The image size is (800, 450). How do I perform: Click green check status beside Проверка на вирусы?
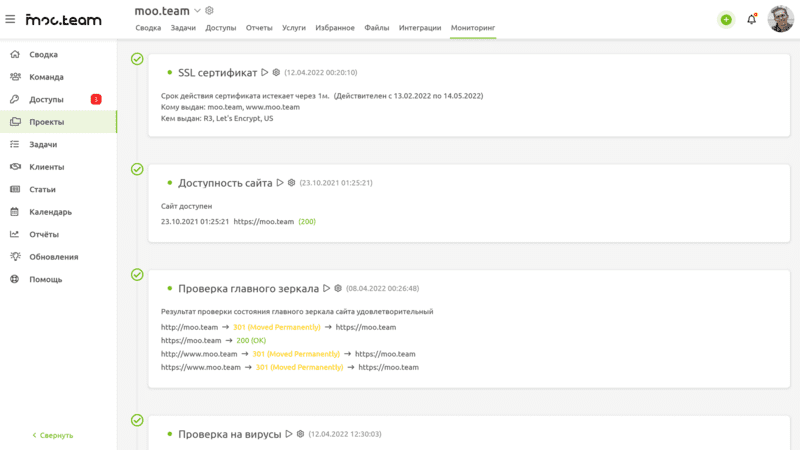point(137,420)
